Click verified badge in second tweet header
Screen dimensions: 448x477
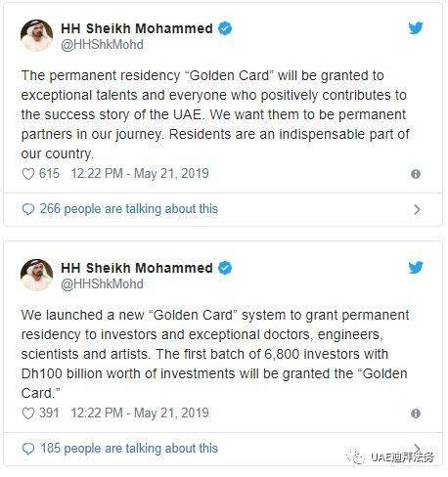tap(225, 268)
